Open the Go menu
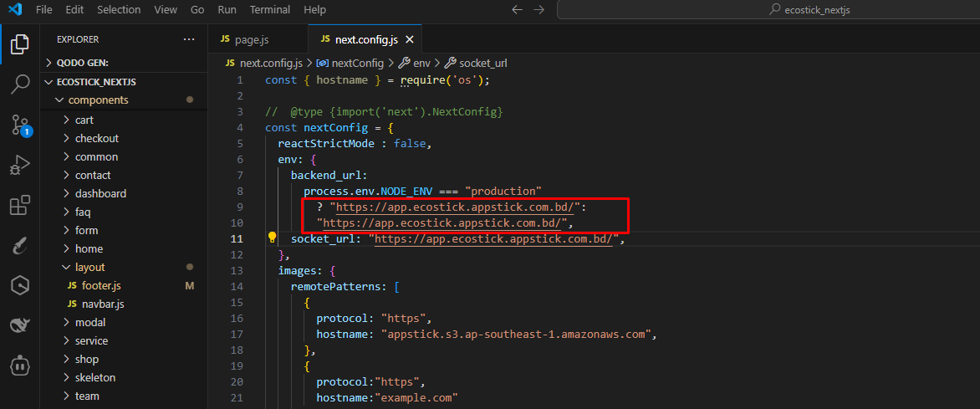The width and height of the screenshot is (980, 409). pyautogui.click(x=197, y=10)
